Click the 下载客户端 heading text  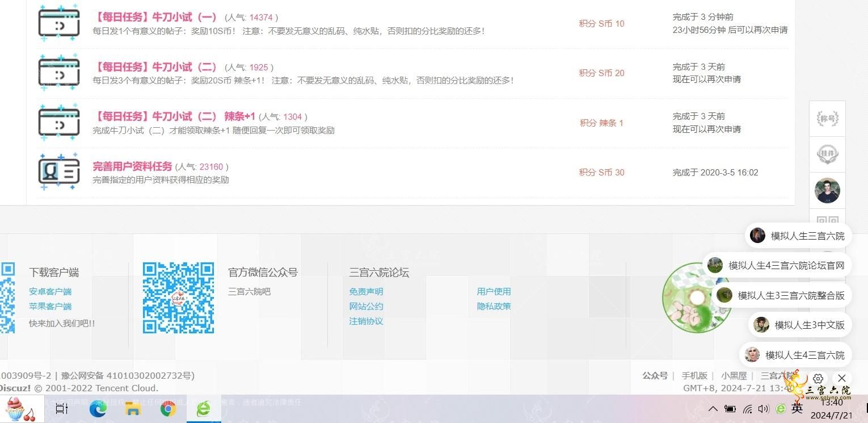pos(54,273)
